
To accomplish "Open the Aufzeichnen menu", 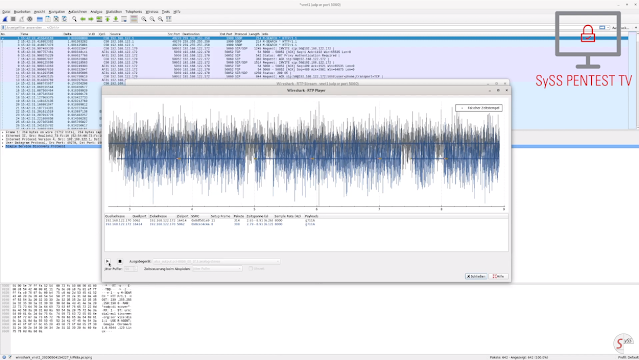I will 77,12.
